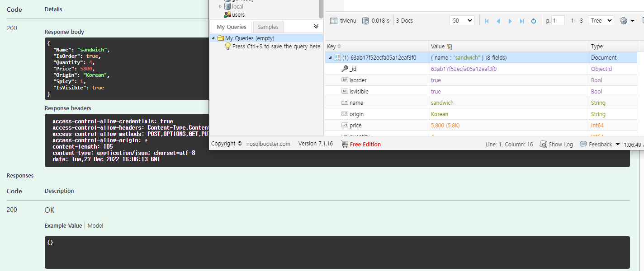This screenshot has height=271, width=644.
Task: Click the ObjectId type cell
Action: point(601,69)
